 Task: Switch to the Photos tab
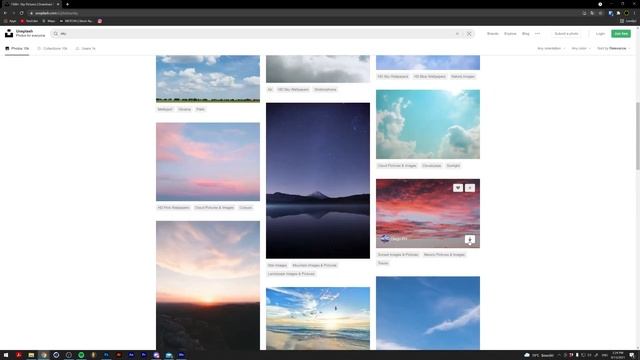17,49
